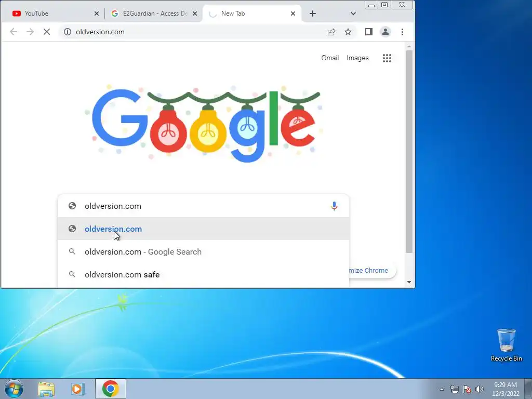The image size is (532, 399).
Task: Open Windows Explorer from the taskbar
Action: coord(46,389)
